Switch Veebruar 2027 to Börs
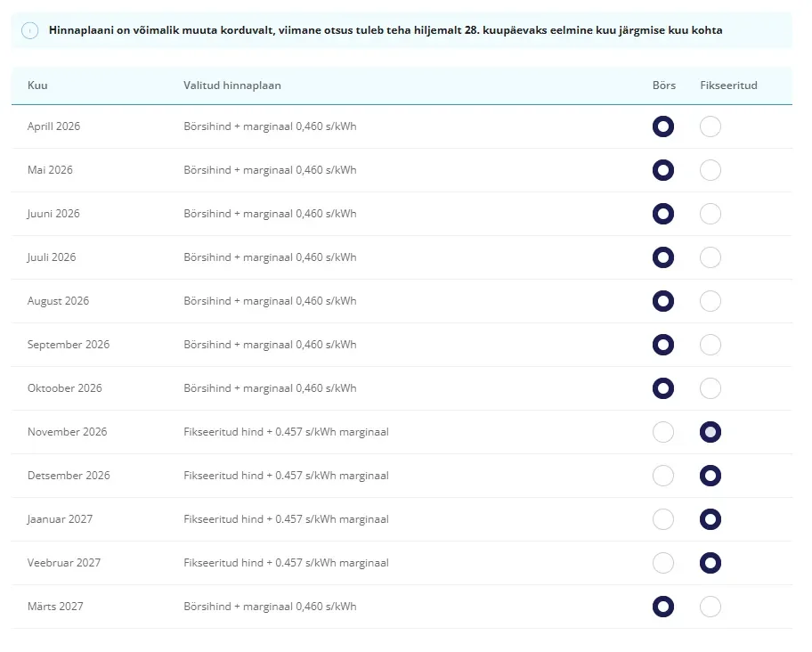Viewport: 812px width, 652px height. 662,562
